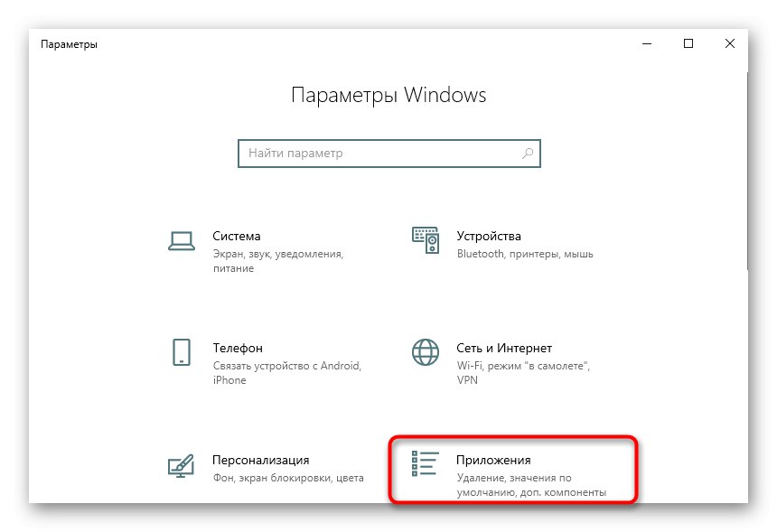Screen dimensions: 777x532
Task: Click the text Экран, звук, уведомления, питание
Action: 278,261
